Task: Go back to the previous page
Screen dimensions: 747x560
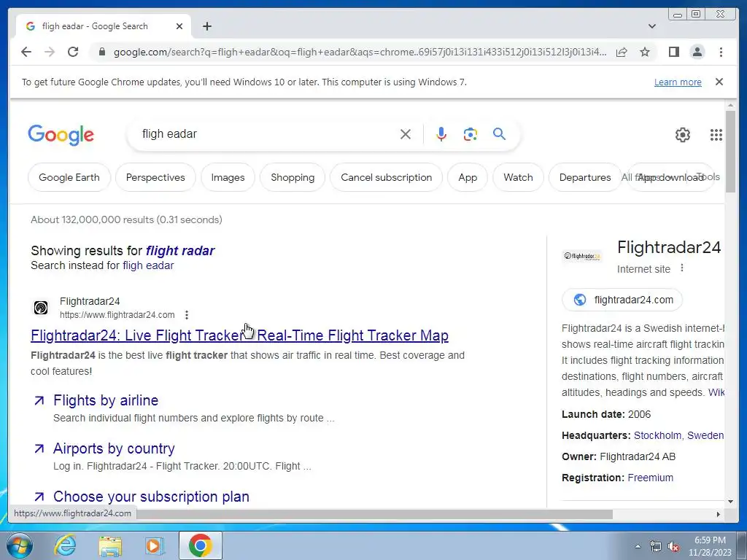Action: [x=26, y=52]
